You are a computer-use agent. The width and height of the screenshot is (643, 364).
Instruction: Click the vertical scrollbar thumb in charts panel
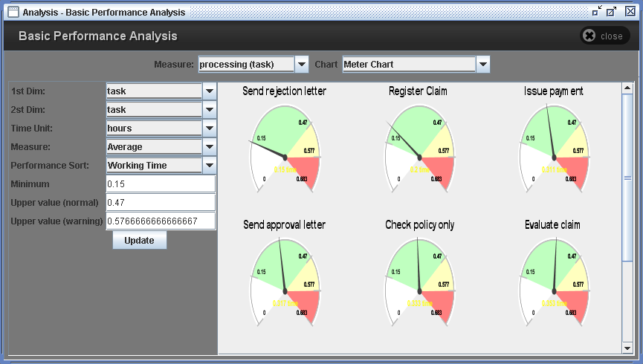(627, 178)
